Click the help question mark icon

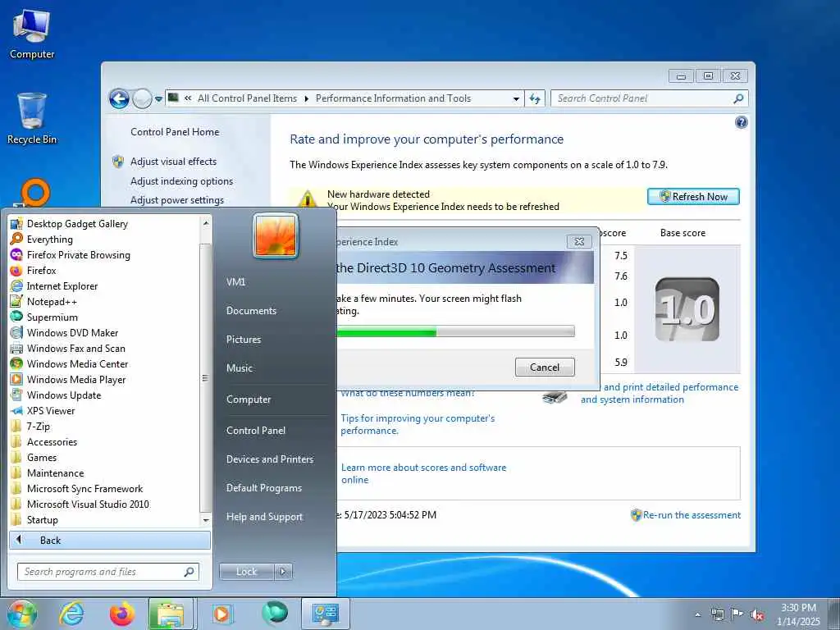(741, 123)
